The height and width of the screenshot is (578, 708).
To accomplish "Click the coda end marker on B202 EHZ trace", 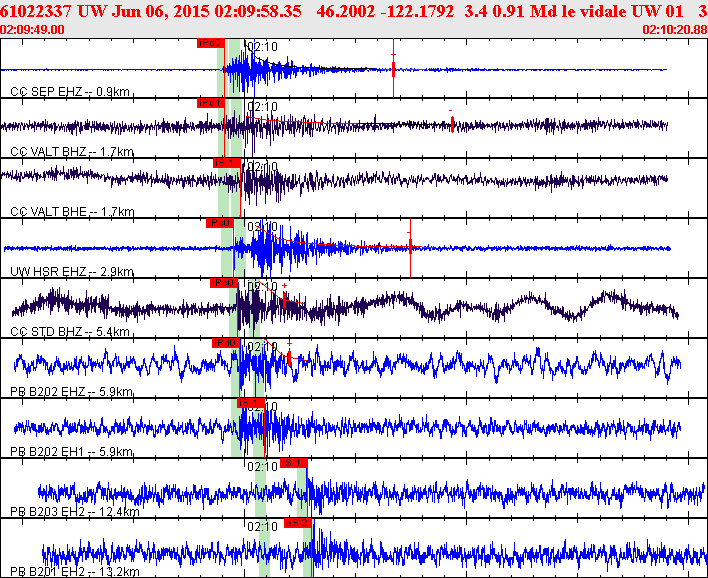I will [289, 357].
